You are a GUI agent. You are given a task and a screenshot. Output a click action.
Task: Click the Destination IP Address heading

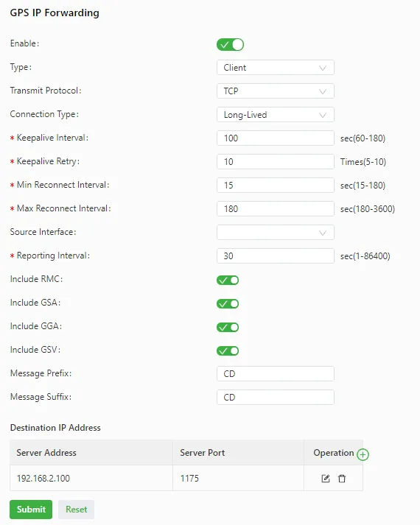[x=55, y=428]
